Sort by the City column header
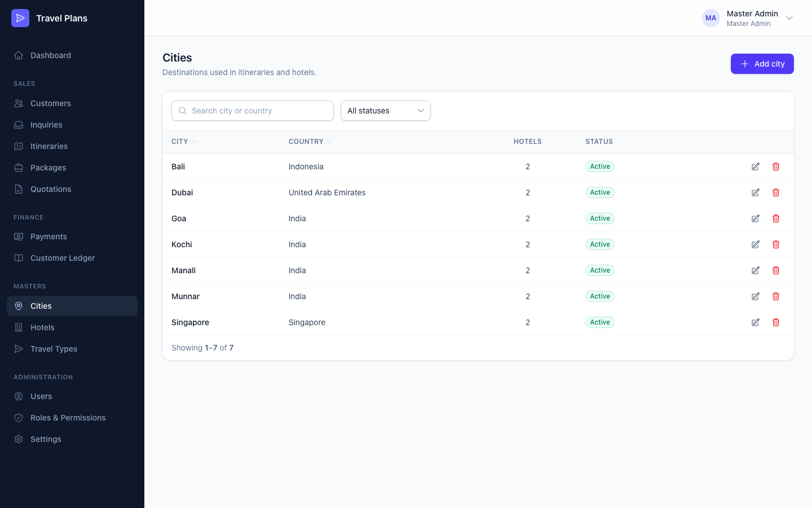 pyautogui.click(x=184, y=142)
